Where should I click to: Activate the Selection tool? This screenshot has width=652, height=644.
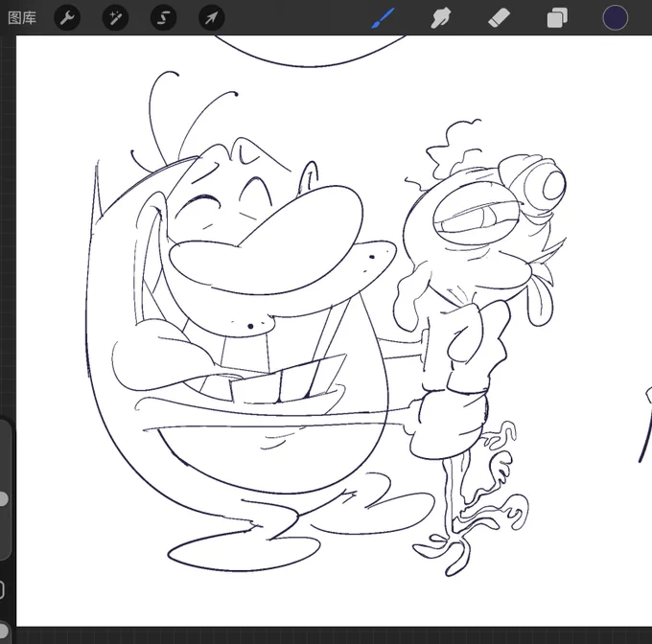[163, 18]
